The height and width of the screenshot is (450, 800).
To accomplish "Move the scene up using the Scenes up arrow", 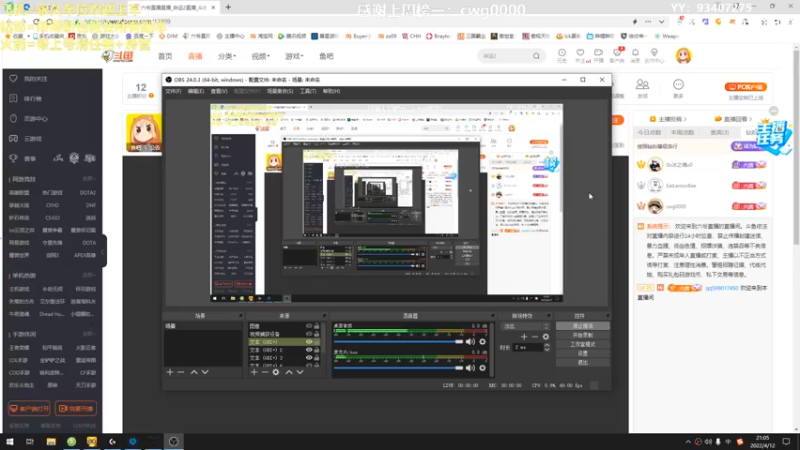I will (x=194, y=372).
